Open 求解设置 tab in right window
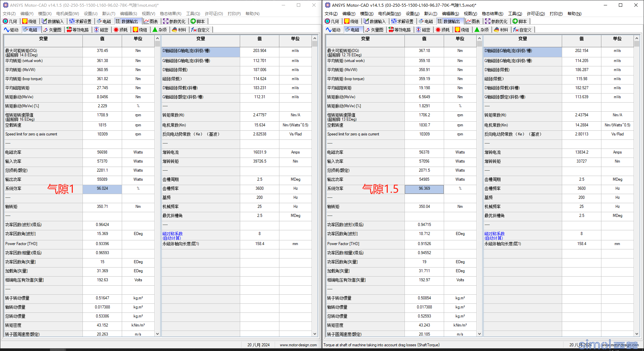 402,21
